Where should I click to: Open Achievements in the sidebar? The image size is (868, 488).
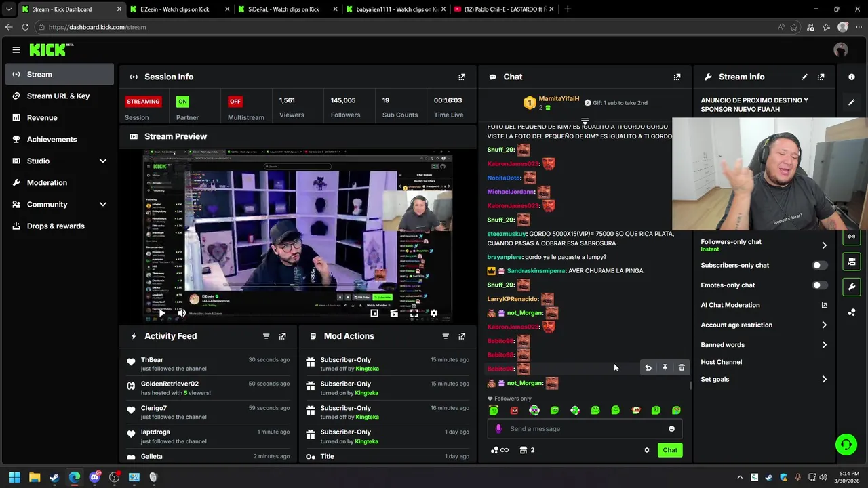coord(60,139)
